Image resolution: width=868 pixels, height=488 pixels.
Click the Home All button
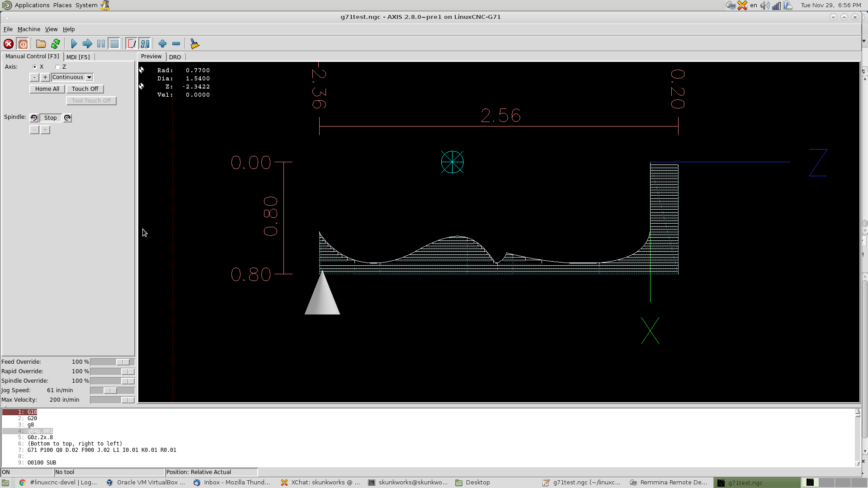pyautogui.click(x=47, y=89)
